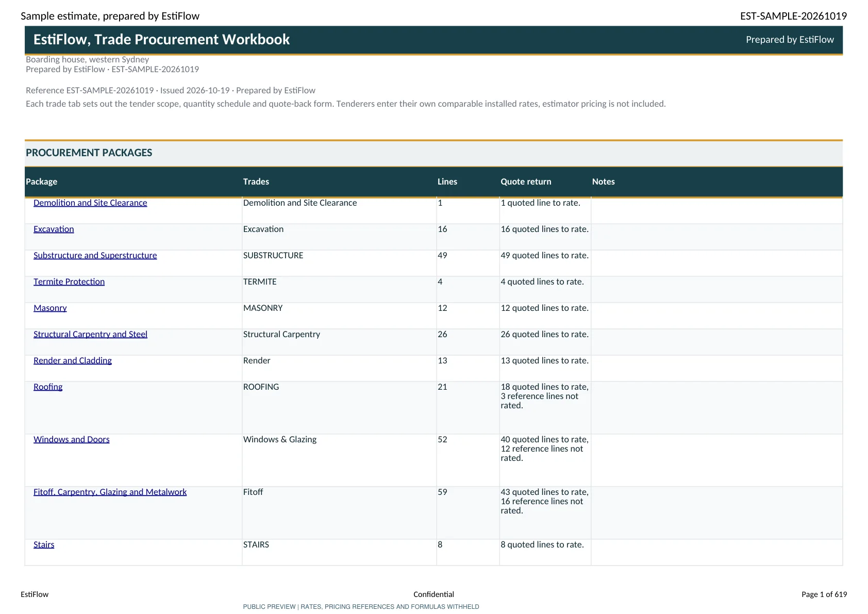868x614 pixels.
Task: Click the lines count 59
Action: [x=442, y=492]
